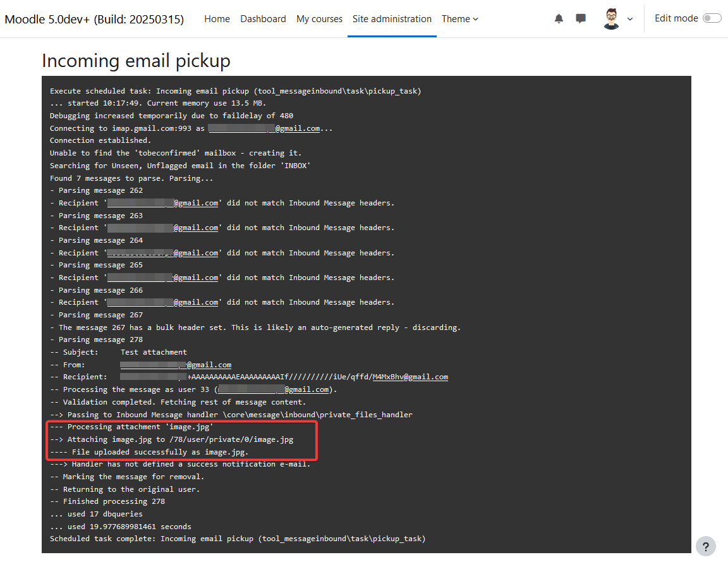Click the 'bulk header set' discarding line
Screen dimensions: 728x562
click(255, 327)
